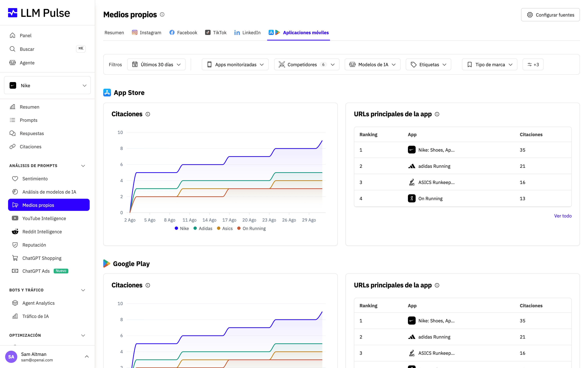Click the LLM Pulse logo
The height and width of the screenshot is (368, 588).
(39, 13)
